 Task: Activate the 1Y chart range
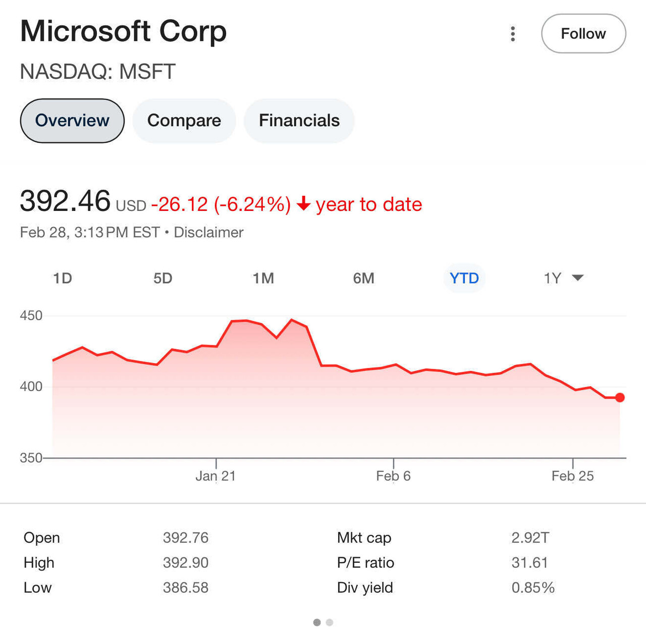[552, 278]
